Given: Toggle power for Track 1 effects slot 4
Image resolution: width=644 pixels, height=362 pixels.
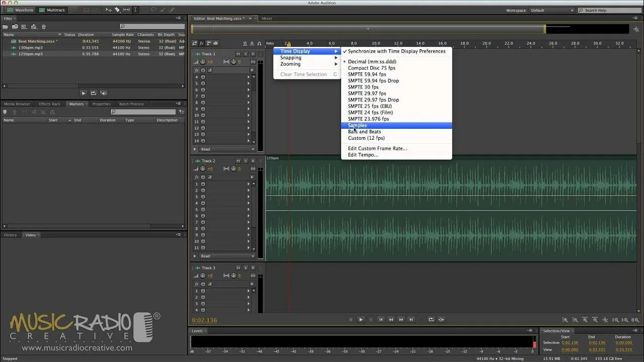Looking at the screenshot, I should click(x=203, y=77).
